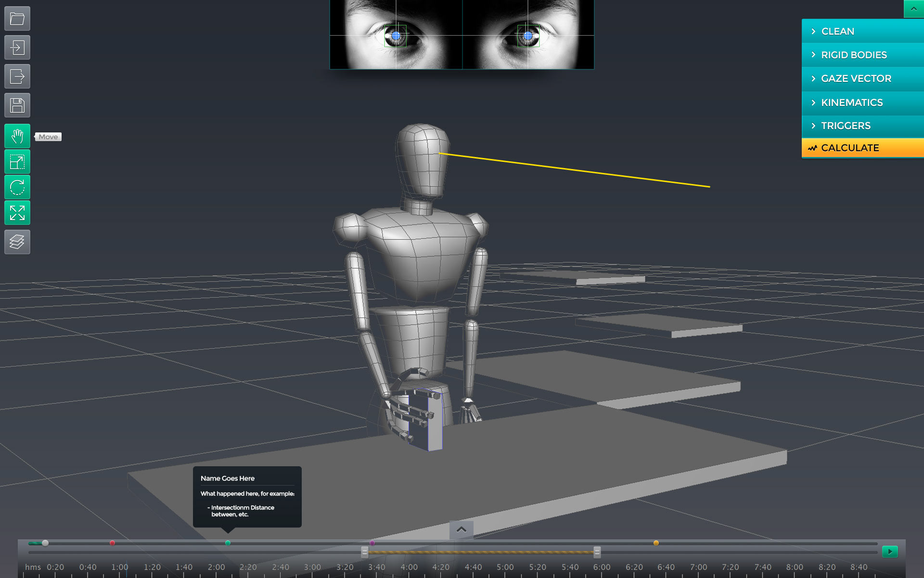Click the import file icon
The image size is (924, 578).
[17, 48]
